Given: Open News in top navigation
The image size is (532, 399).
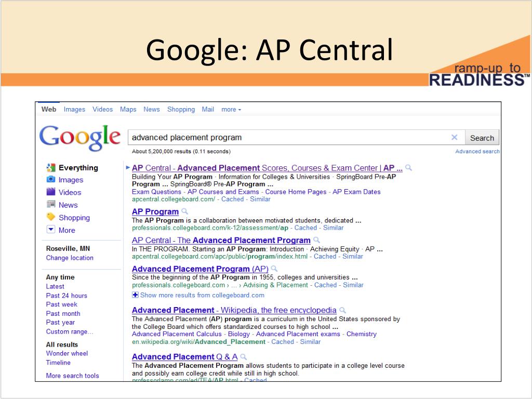Looking at the screenshot, I should [151, 109].
